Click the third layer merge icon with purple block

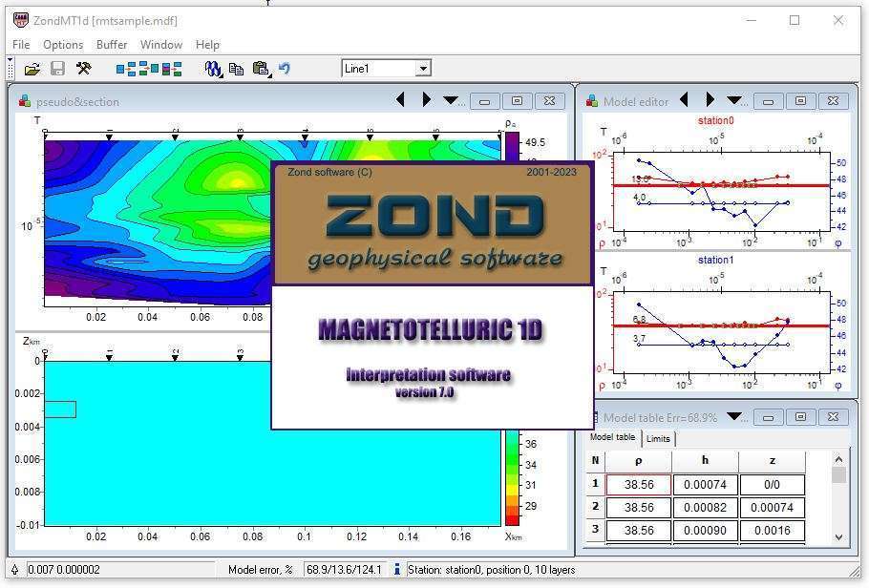[172, 69]
